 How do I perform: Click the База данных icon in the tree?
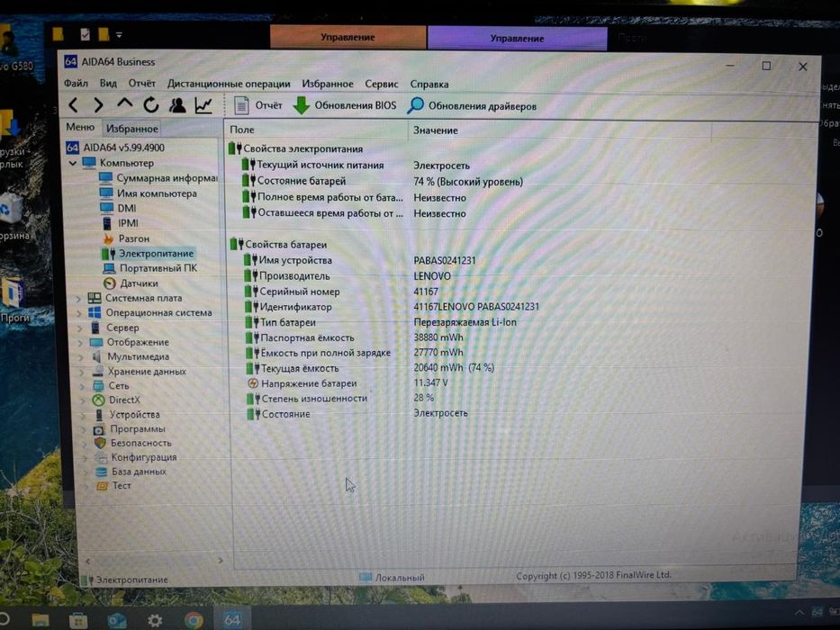click(x=101, y=472)
